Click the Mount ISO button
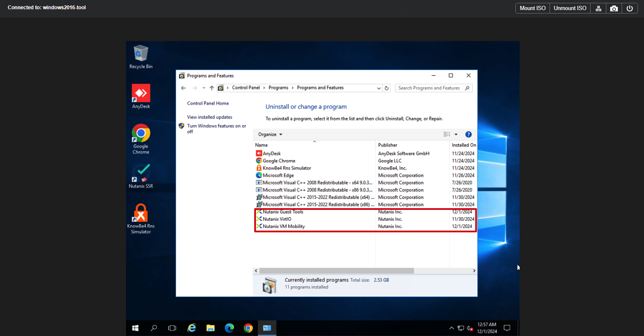Viewport: 644px width, 336px height. (533, 8)
